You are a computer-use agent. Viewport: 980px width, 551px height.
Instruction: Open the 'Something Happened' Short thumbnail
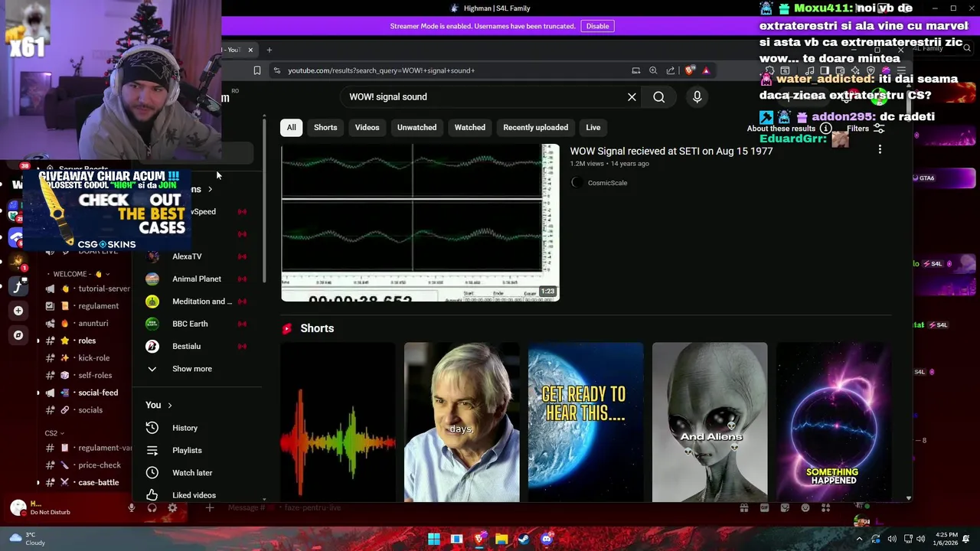click(x=833, y=422)
